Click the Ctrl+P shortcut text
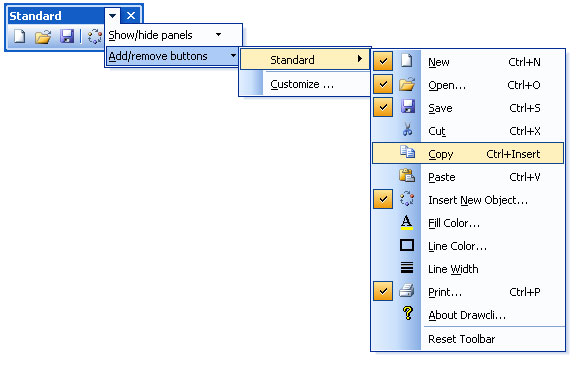Image resolution: width=576 pixels, height=366 pixels. (525, 292)
